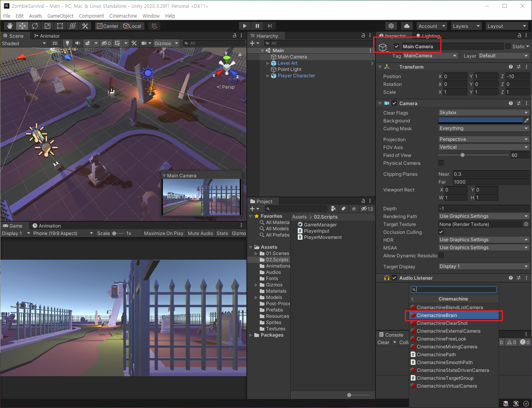Click the favorite star filter in Project
Image resolution: width=532 pixels, height=408 pixels.
[x=354, y=209]
